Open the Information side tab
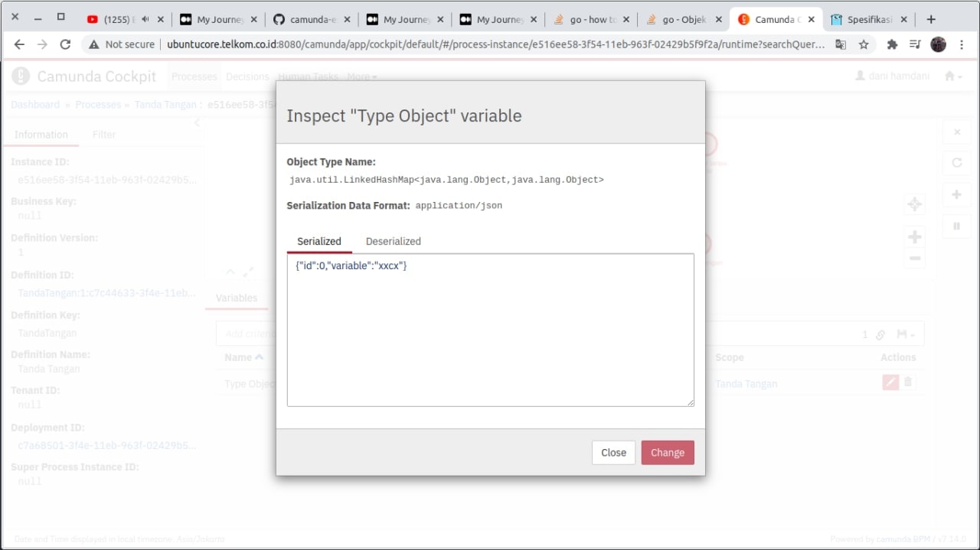Image resolution: width=980 pixels, height=550 pixels. click(41, 135)
